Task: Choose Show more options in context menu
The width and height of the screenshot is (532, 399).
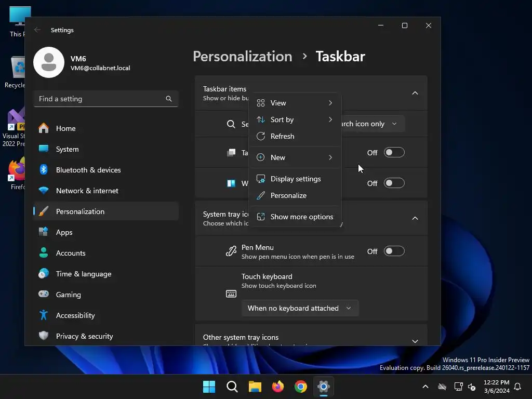Action: tap(295, 217)
